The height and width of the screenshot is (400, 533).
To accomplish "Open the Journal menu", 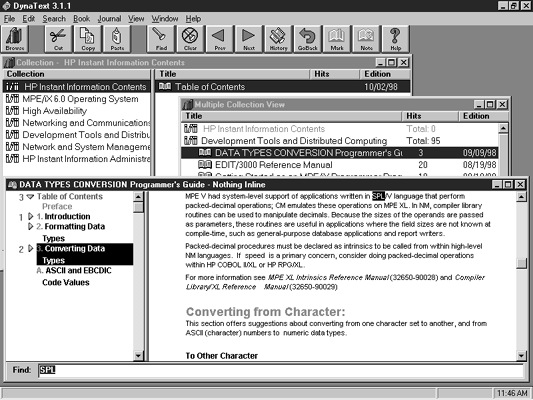I will click(109, 19).
